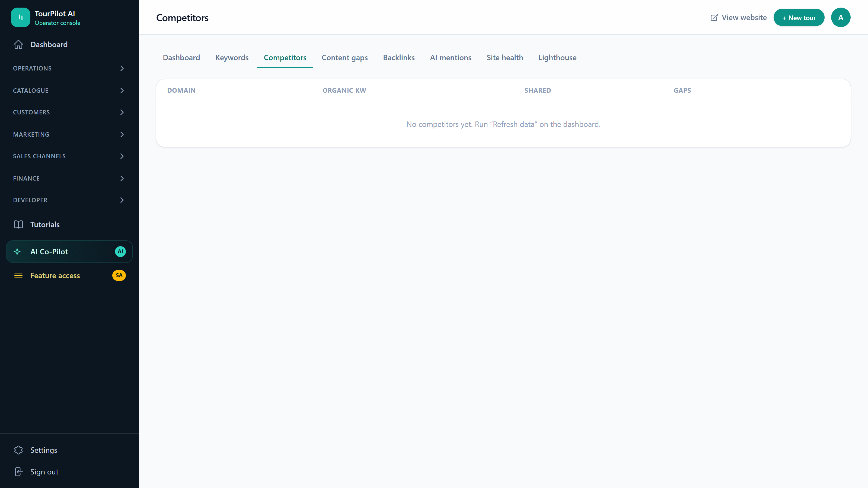Click the DEVELOPER section label
Image resolution: width=868 pixels, height=488 pixels.
[x=30, y=200]
